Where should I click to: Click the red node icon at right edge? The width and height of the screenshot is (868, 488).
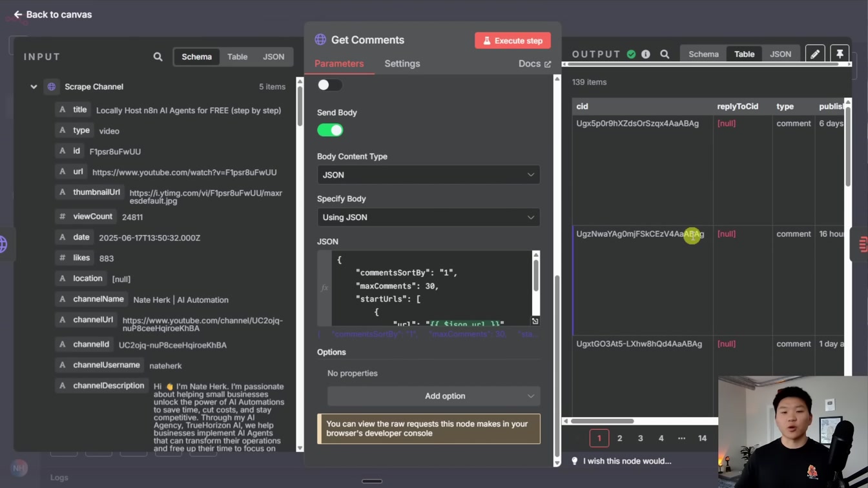tap(863, 244)
